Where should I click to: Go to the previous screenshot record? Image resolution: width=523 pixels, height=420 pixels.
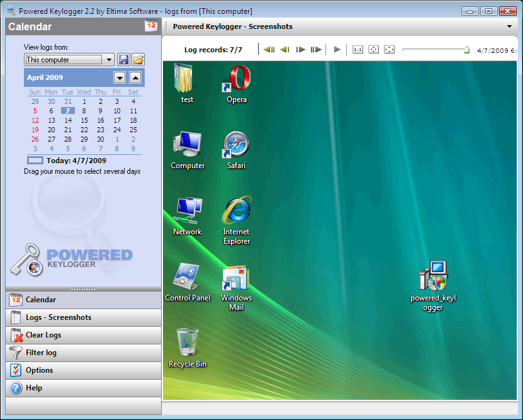[x=284, y=50]
